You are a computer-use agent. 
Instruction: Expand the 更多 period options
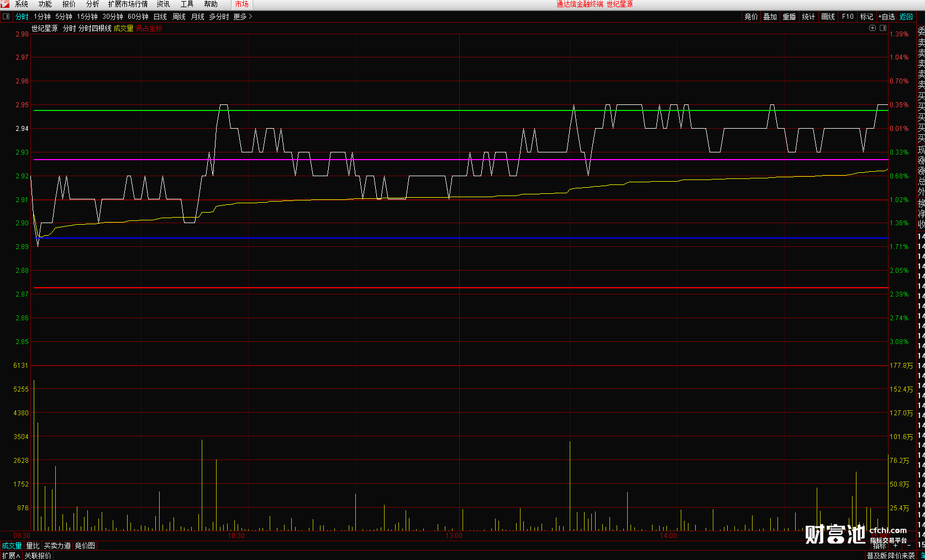coord(243,17)
